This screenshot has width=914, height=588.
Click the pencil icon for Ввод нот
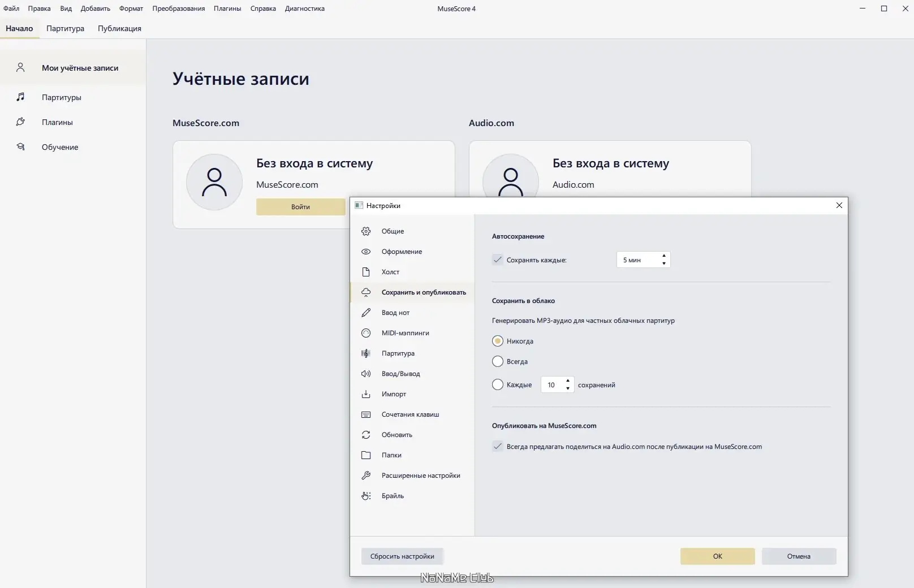click(x=366, y=313)
